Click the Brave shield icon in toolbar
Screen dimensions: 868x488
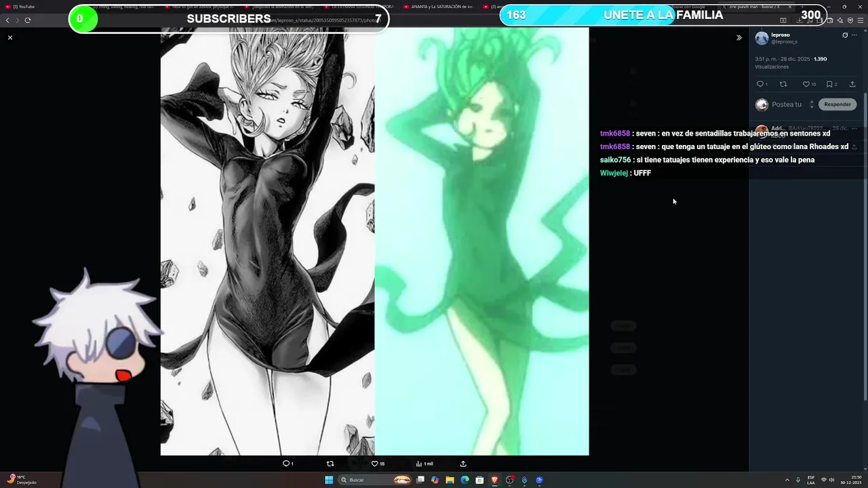[x=850, y=20]
